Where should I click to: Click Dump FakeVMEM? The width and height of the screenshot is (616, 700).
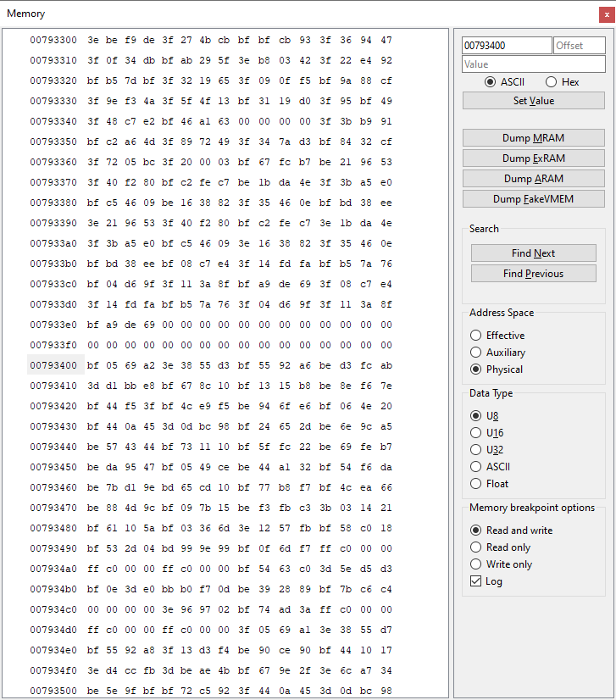point(534,198)
